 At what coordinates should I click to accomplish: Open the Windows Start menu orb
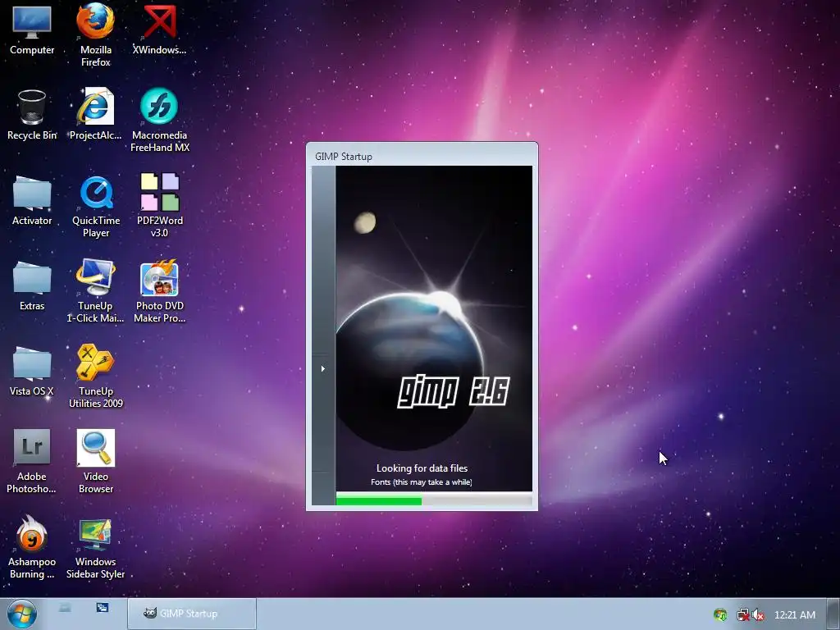point(22,614)
